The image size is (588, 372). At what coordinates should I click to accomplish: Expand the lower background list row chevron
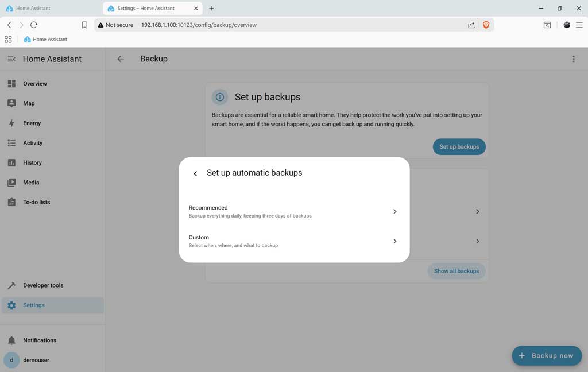point(477,241)
